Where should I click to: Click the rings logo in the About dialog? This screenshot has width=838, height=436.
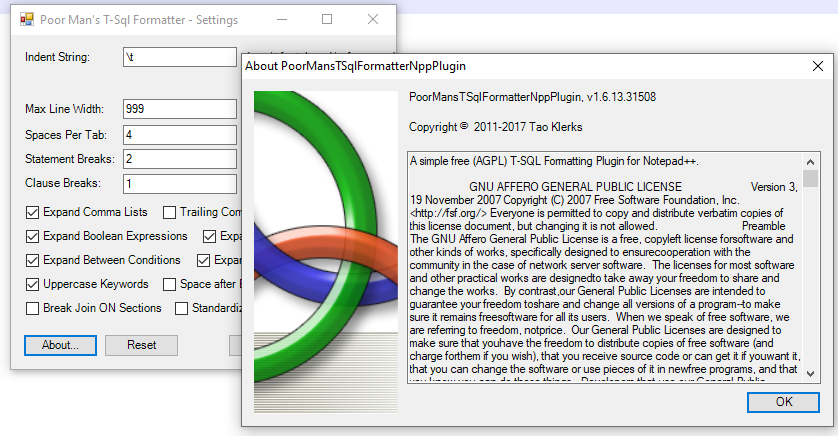(x=326, y=252)
